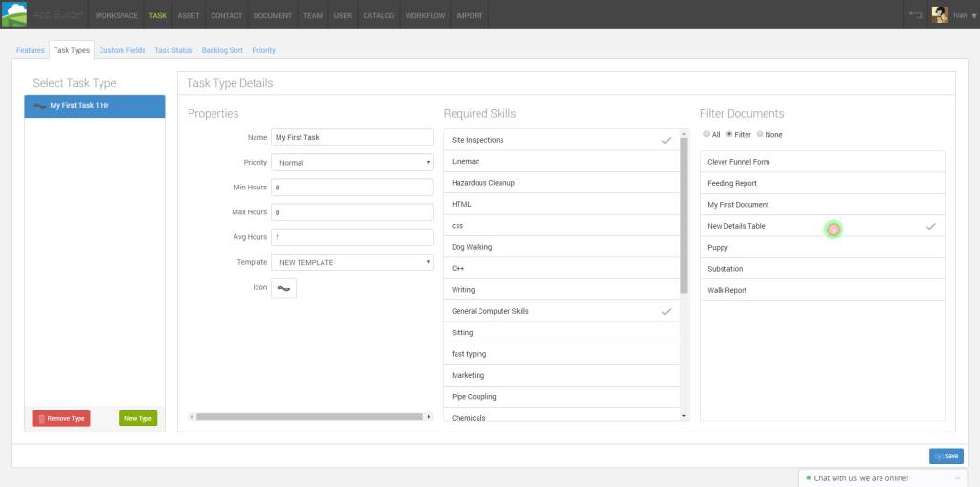The image size is (980, 487).
Task: Open the Ivan user menu arrow
Action: tap(973, 16)
